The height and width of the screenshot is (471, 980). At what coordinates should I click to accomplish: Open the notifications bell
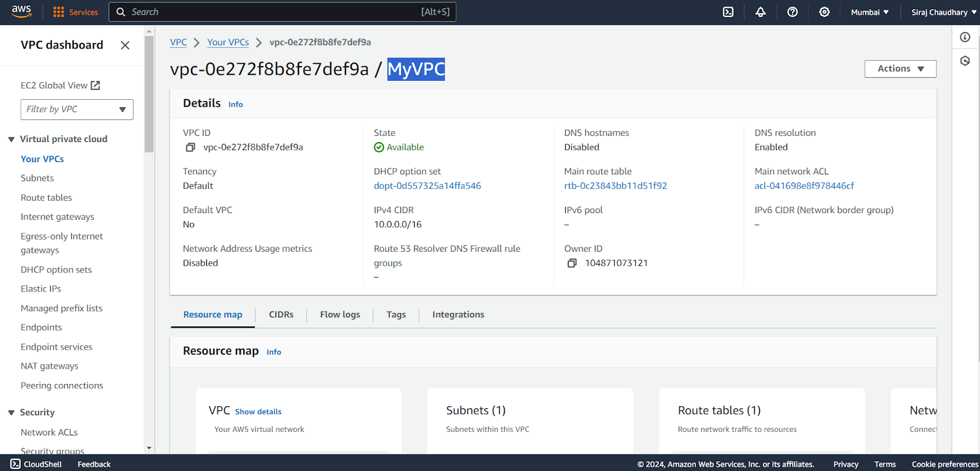coord(760,12)
